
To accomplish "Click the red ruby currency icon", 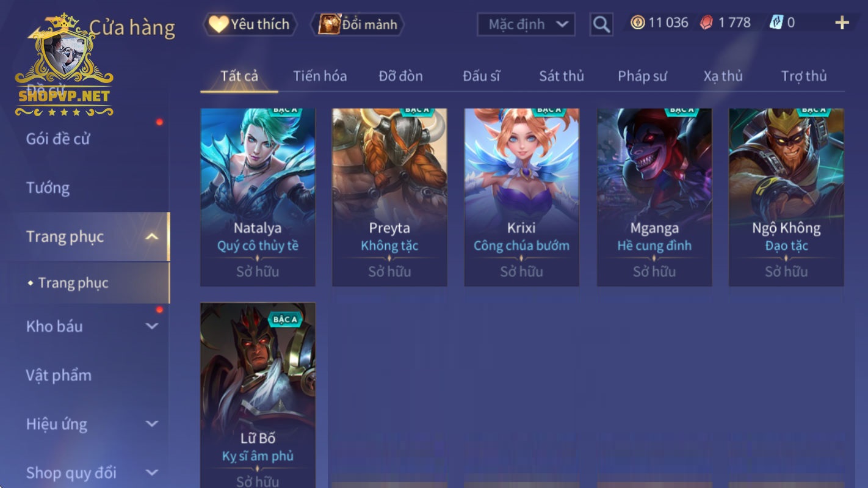I will [x=706, y=23].
